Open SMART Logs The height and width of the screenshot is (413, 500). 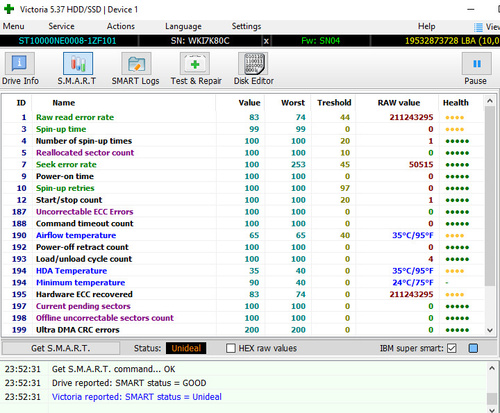point(136,64)
